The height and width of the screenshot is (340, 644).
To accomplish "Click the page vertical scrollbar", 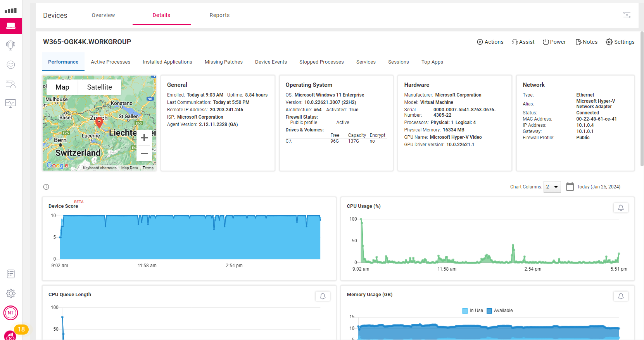I will 642,99.
